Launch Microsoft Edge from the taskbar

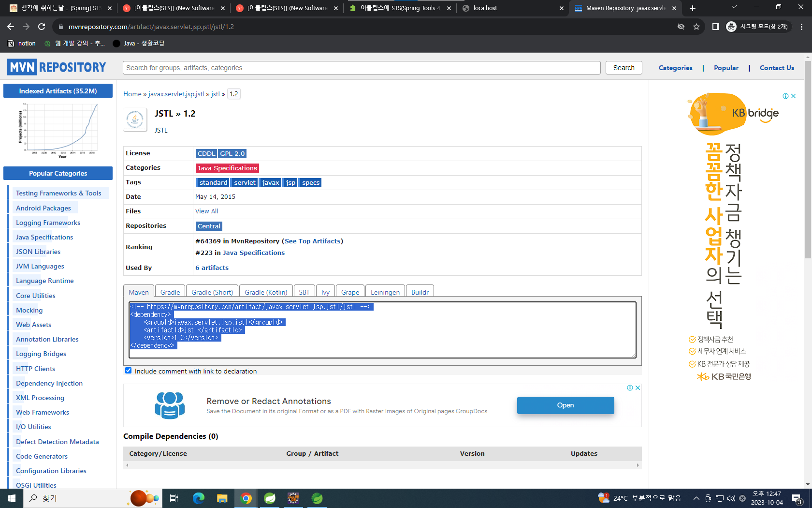tap(199, 498)
